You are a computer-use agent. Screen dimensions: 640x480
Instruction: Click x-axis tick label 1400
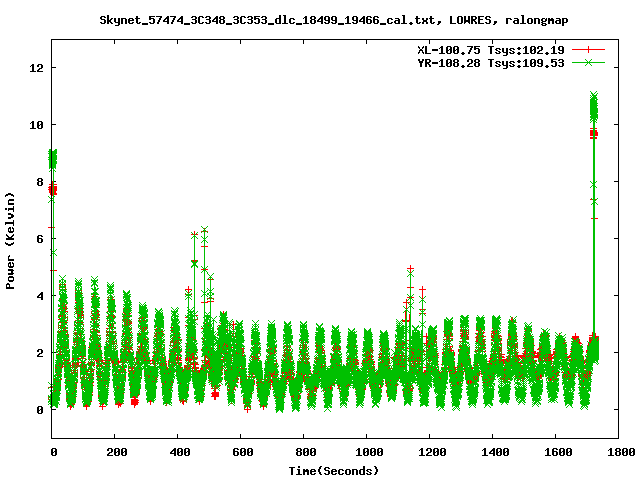point(495,452)
